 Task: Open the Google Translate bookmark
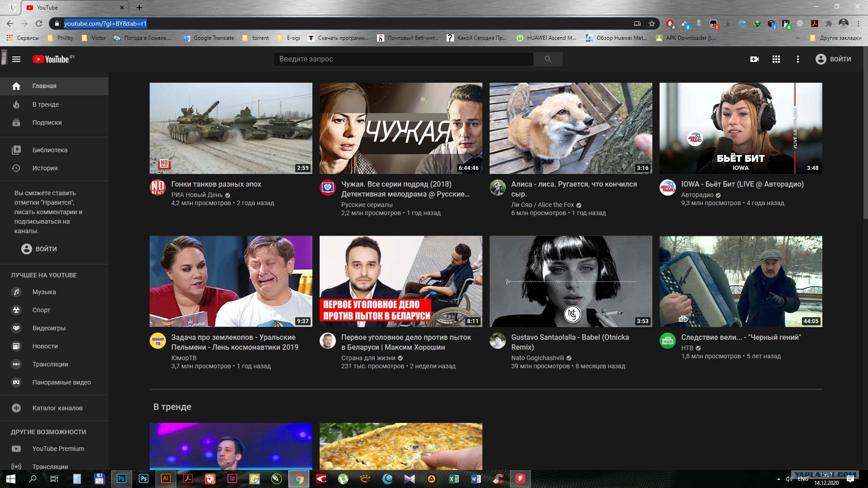(208, 38)
